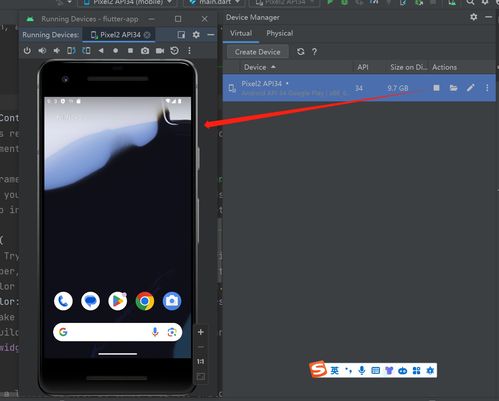Click the Sogou S logo icon
Screen dimensions: 499x401
[x=318, y=369]
